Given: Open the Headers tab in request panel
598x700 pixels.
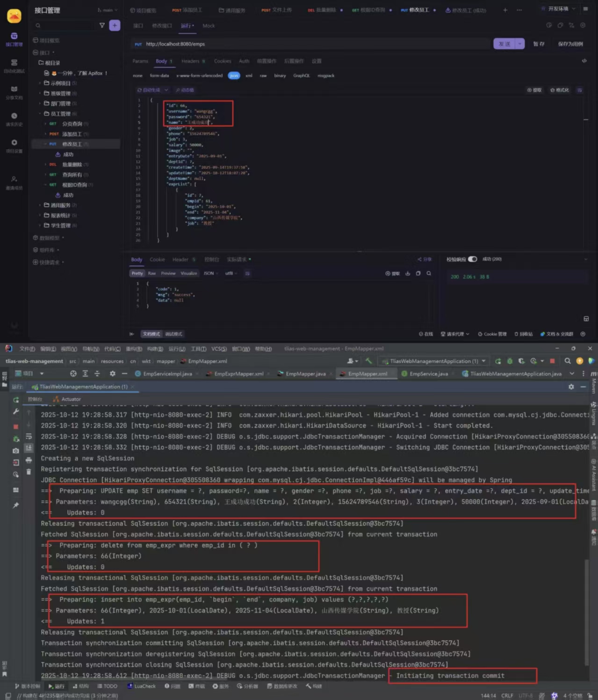Looking at the screenshot, I should click(190, 61).
